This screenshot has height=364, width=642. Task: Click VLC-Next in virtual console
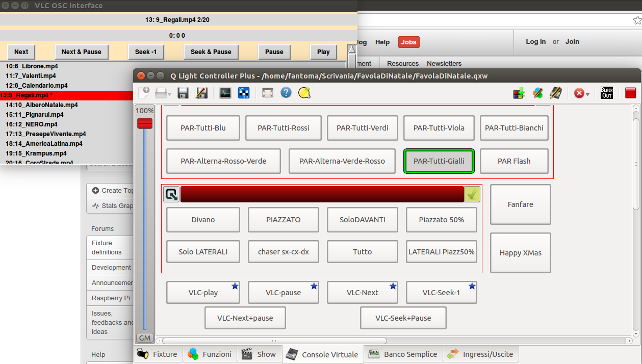tap(363, 293)
